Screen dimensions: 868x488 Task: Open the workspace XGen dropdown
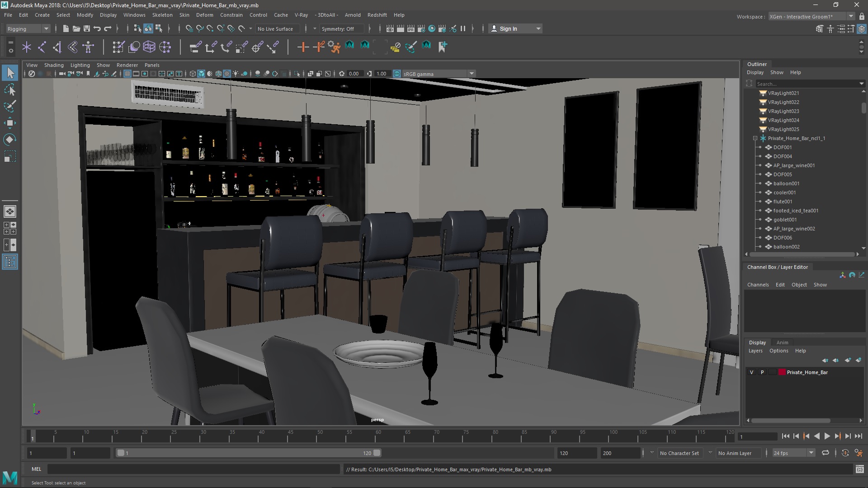click(x=811, y=17)
